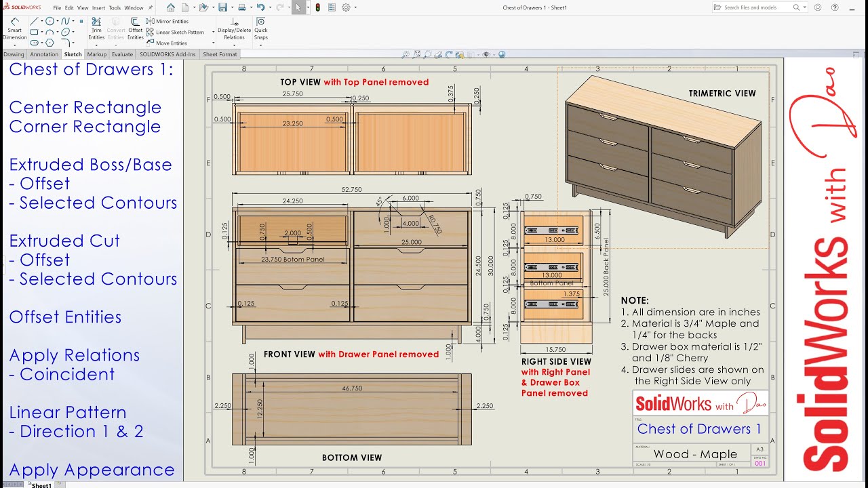Switch to the Drawing tab

pyautogui.click(x=14, y=54)
